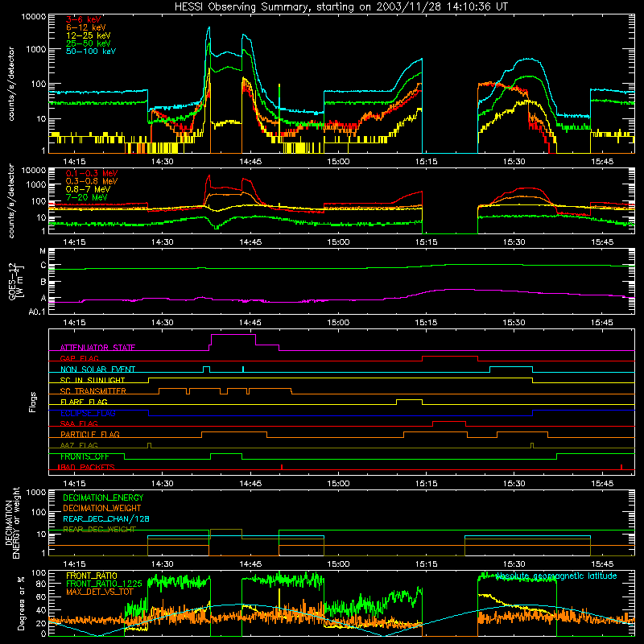644x644 pixels.
Task: Choose the 0.8-7 MeV legend entry
Action: (88, 189)
